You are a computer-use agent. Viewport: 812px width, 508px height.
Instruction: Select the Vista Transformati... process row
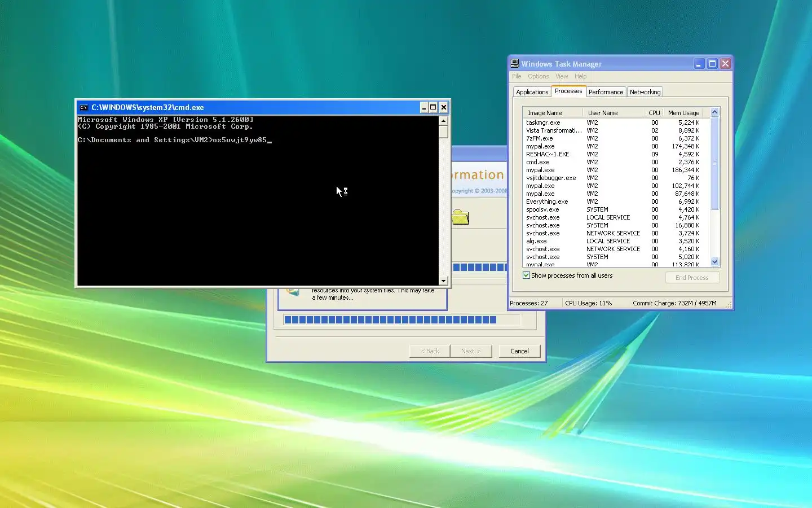pos(616,130)
